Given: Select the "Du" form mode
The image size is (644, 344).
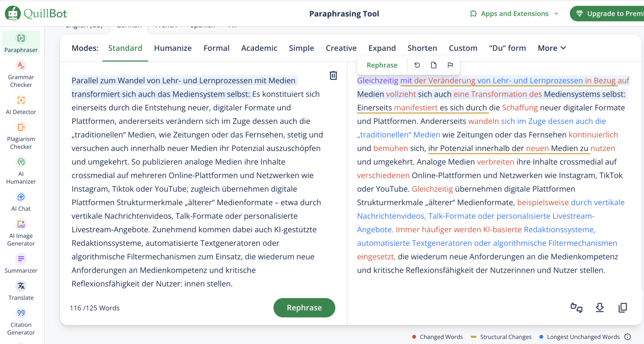Looking at the screenshot, I should click(x=507, y=48).
